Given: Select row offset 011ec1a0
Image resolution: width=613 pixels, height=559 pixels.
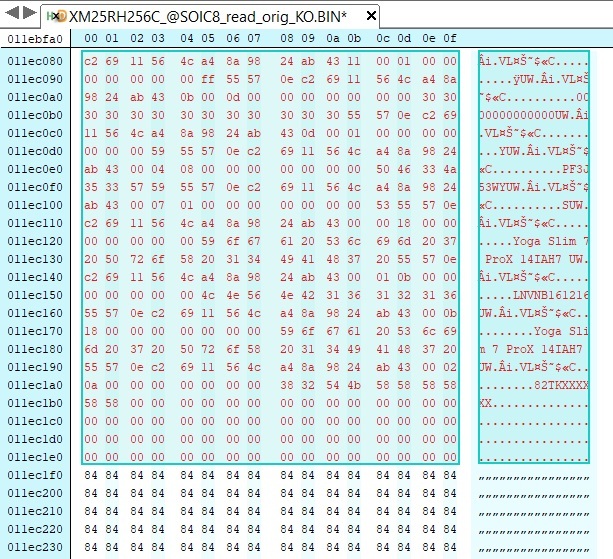Looking at the screenshot, I should tap(35, 385).
